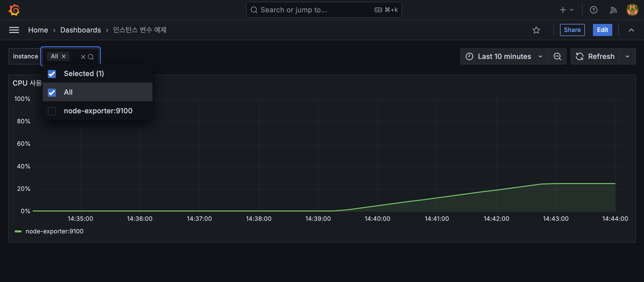
Task: Star this dashboard as favorite
Action: pos(536,30)
